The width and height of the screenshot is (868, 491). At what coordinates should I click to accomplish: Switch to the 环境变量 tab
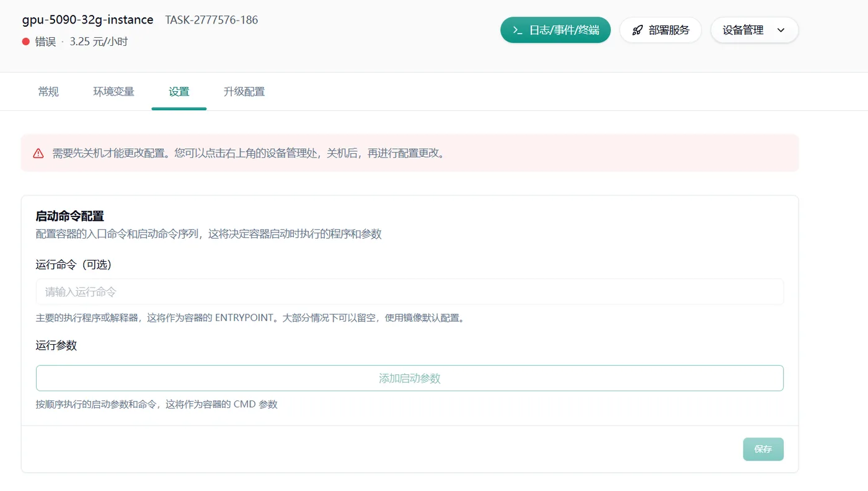113,92
